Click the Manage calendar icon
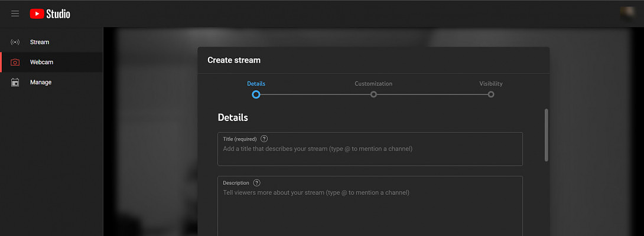The height and width of the screenshot is (236, 644). coord(15,83)
